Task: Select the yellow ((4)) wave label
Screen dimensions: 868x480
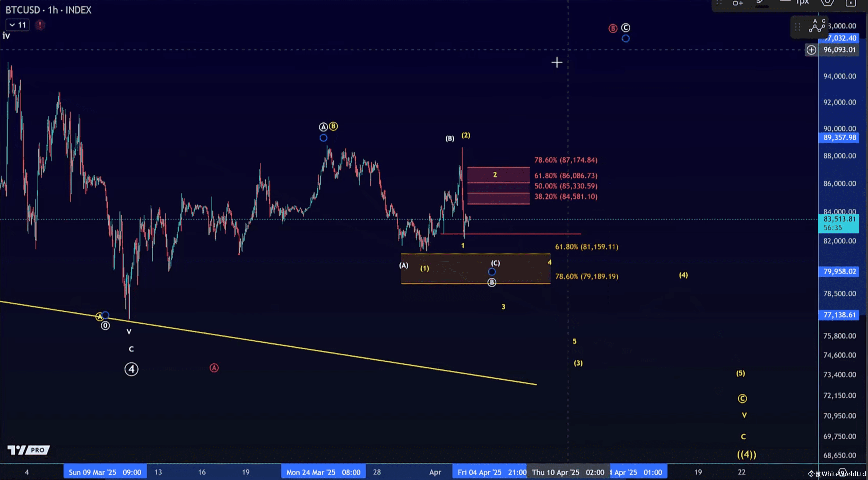Action: click(746, 455)
